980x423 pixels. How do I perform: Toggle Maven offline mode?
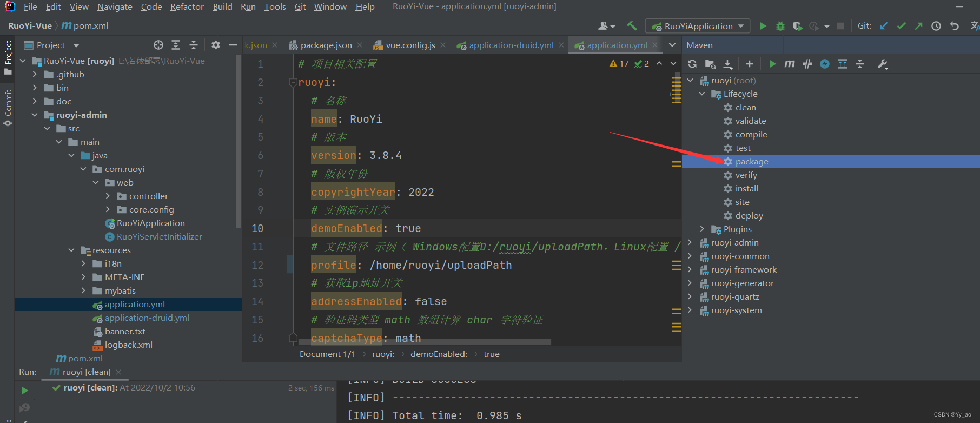(x=807, y=64)
